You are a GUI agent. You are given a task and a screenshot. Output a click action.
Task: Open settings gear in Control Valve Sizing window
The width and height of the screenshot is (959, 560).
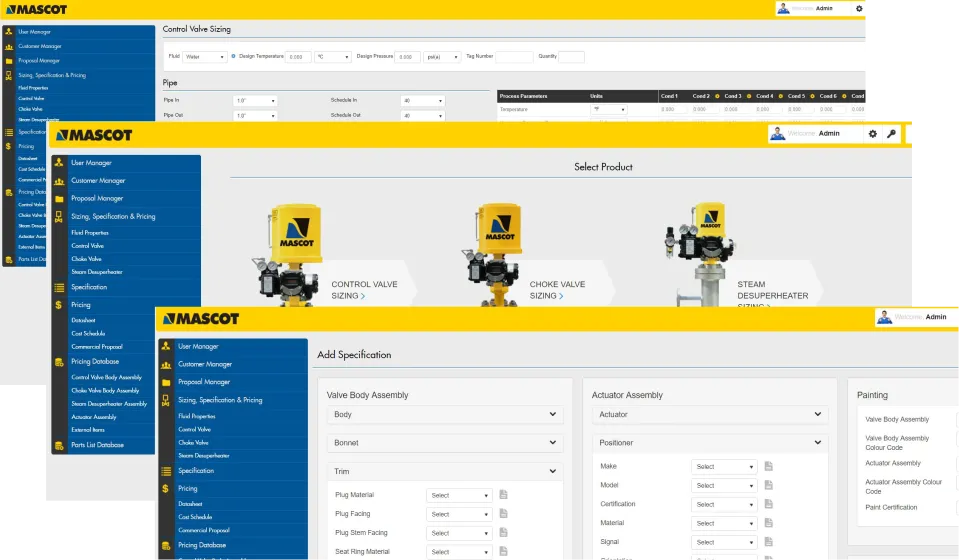(859, 9)
